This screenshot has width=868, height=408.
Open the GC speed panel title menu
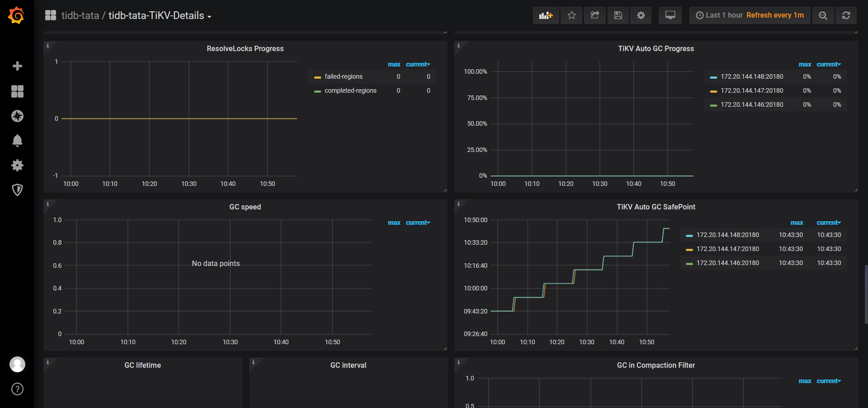245,207
